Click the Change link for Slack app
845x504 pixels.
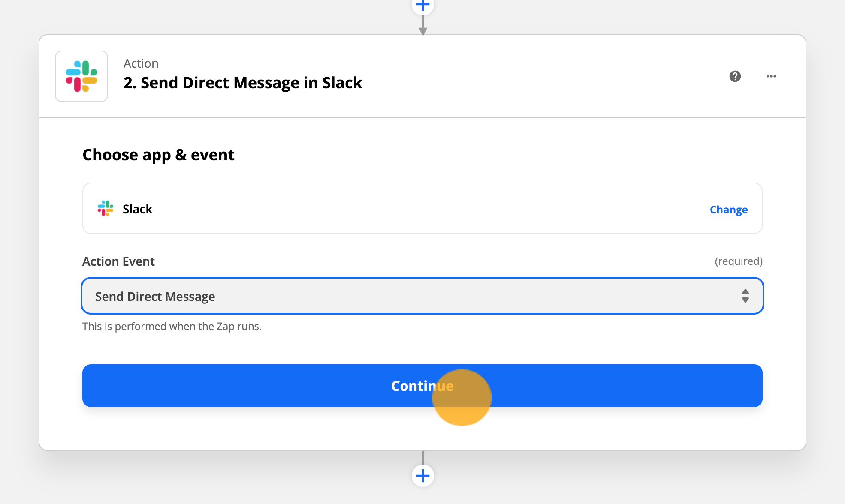[729, 210]
